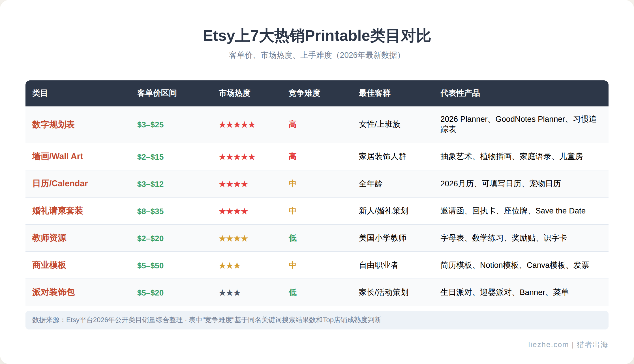Click the price '$3–$12'
Viewport: 634px width, 364px height.
150,184
